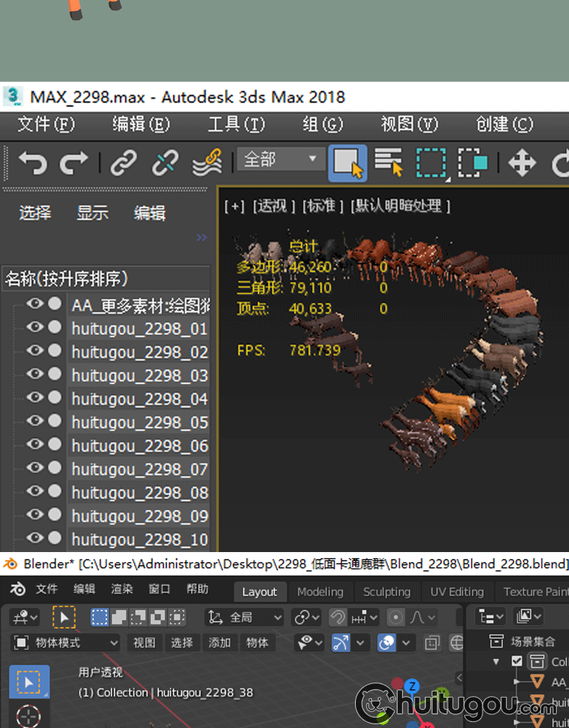Viewport: 569px width, 728px height.
Task: Toggle show overlays button in Blender
Action: (387, 643)
